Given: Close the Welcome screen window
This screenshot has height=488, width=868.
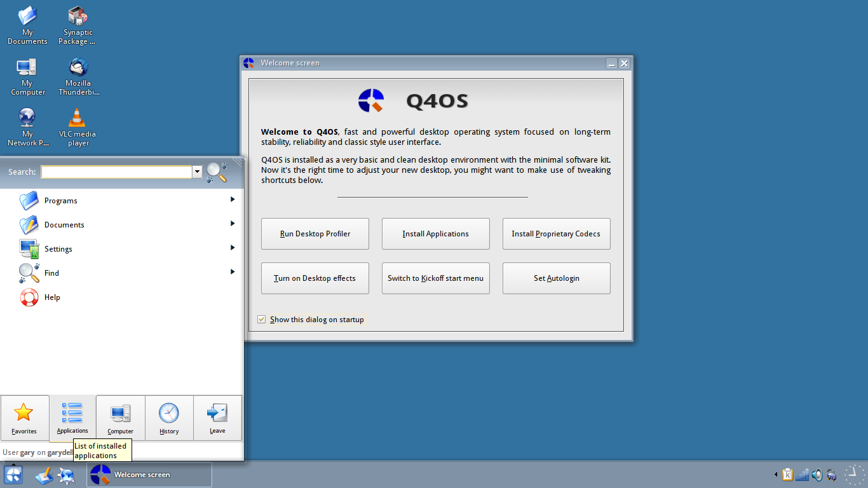Looking at the screenshot, I should click(x=624, y=63).
